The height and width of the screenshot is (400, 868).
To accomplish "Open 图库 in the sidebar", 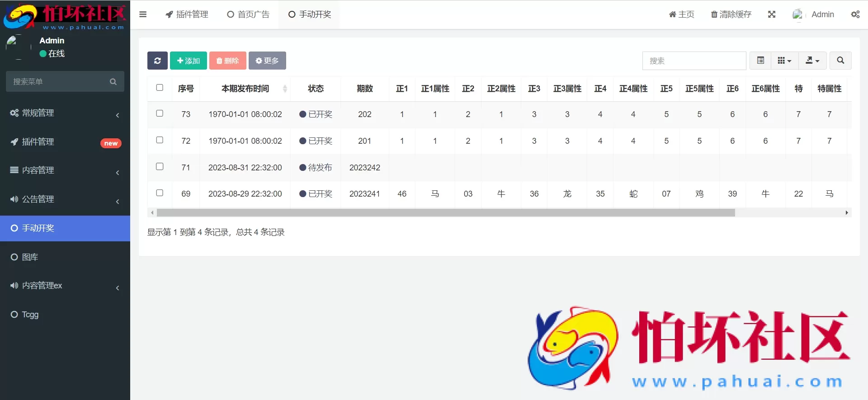I will (65, 257).
